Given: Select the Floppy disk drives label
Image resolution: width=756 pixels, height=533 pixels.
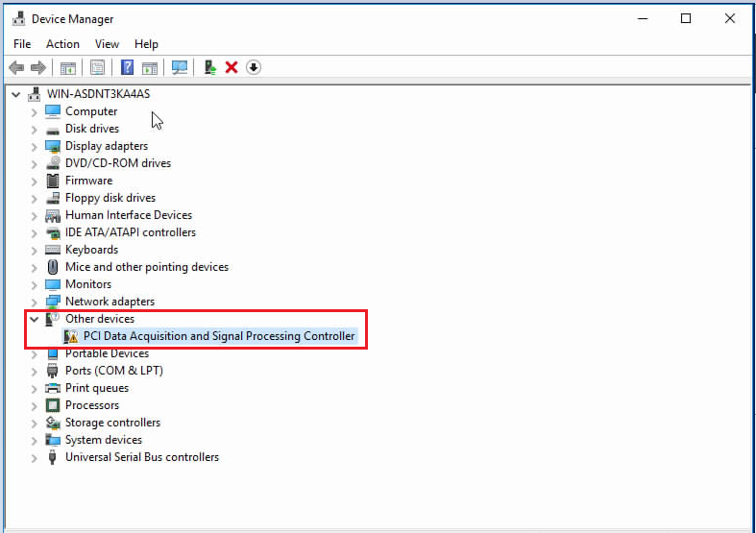Looking at the screenshot, I should [110, 198].
